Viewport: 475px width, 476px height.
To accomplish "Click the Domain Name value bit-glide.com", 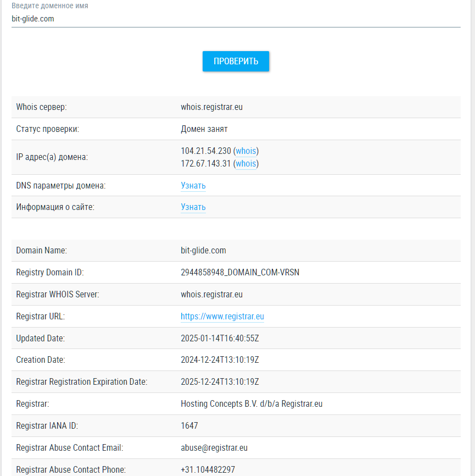I will pos(203,251).
